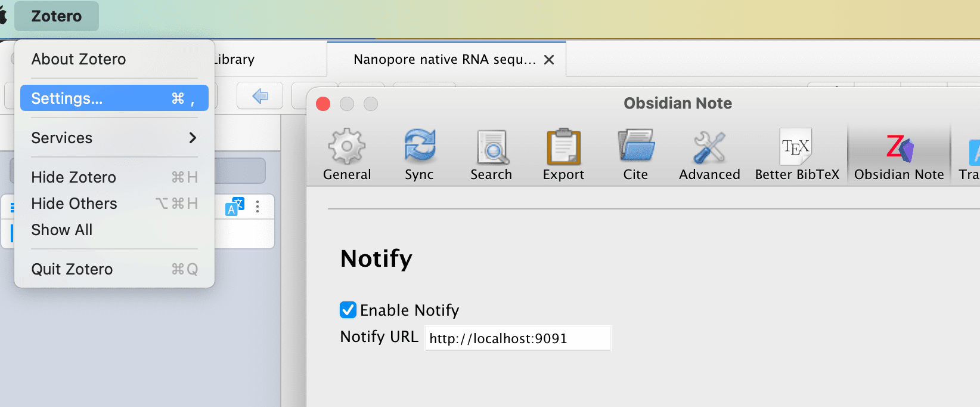Screen dimensions: 980x407
Task: Expand the Services submenu
Action: pyautogui.click(x=114, y=138)
